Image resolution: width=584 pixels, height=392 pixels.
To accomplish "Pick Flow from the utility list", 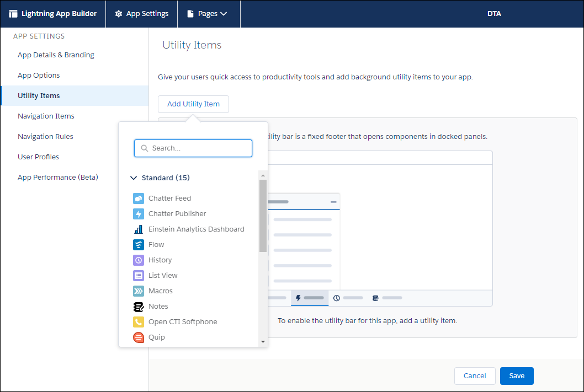I will (x=156, y=245).
